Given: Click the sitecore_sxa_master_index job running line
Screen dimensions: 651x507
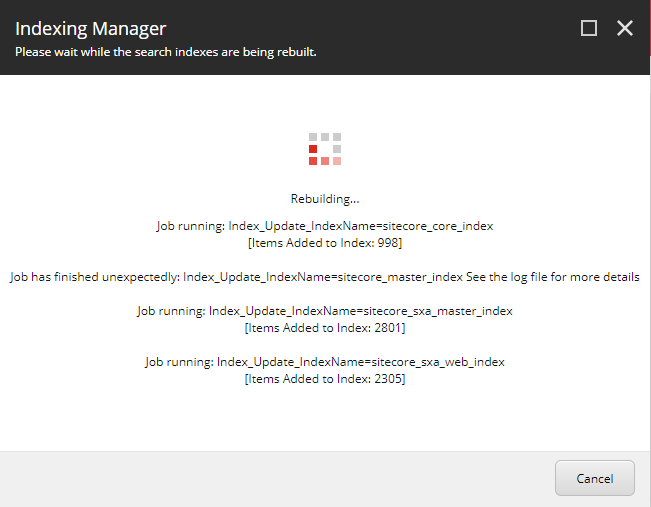Looking at the screenshot, I should [x=325, y=311].
